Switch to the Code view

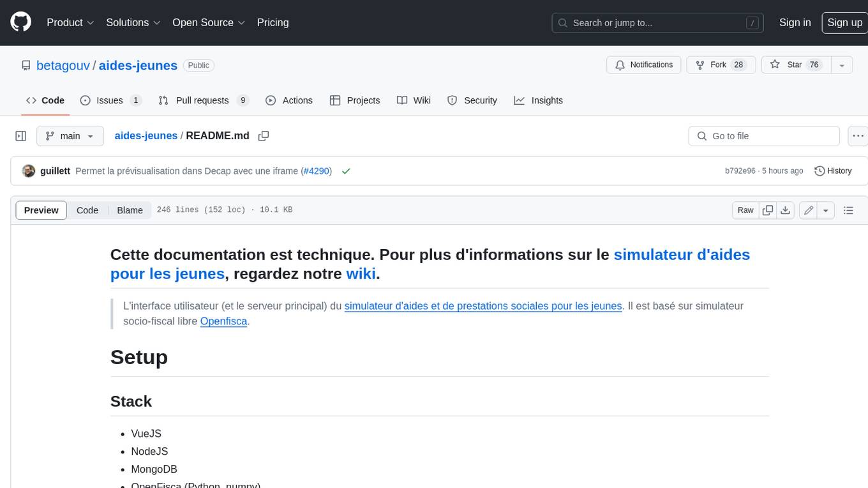click(87, 210)
